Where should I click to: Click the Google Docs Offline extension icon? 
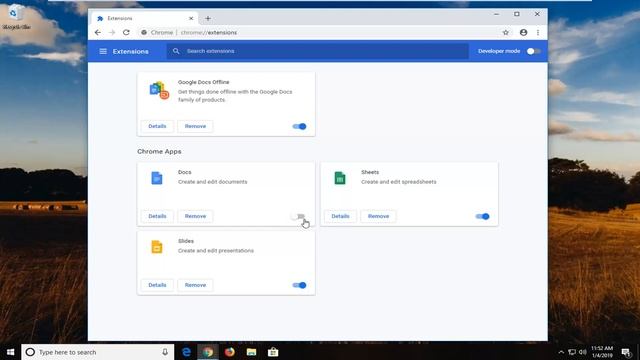159,90
